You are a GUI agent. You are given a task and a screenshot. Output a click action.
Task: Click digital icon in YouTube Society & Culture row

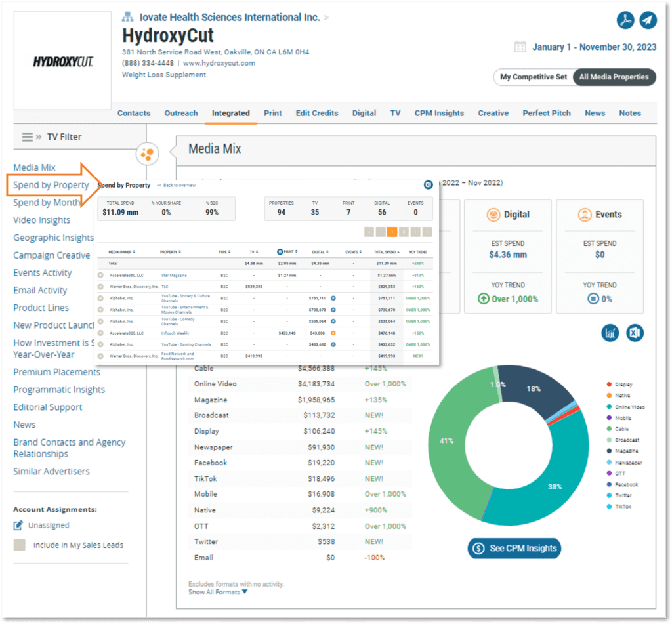pos(333,298)
